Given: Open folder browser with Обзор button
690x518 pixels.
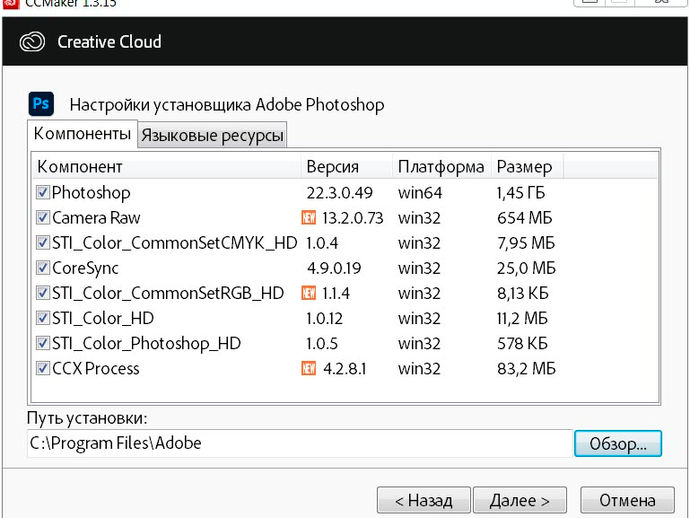Looking at the screenshot, I should pos(618,443).
